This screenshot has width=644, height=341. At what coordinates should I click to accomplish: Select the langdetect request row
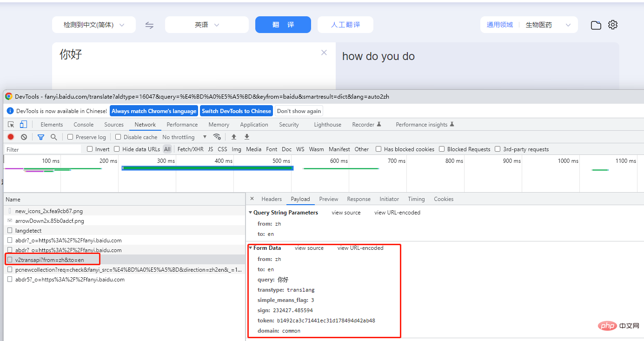(125, 231)
